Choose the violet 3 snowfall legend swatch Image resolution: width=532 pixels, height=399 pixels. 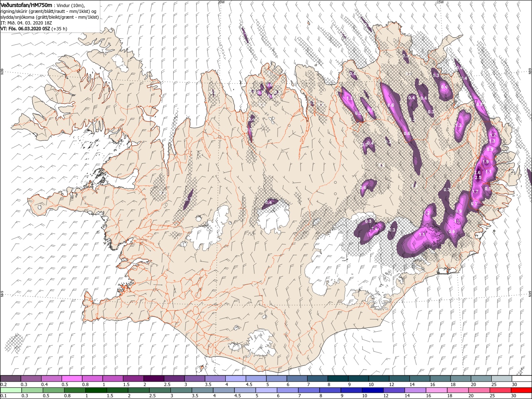click(x=195, y=379)
